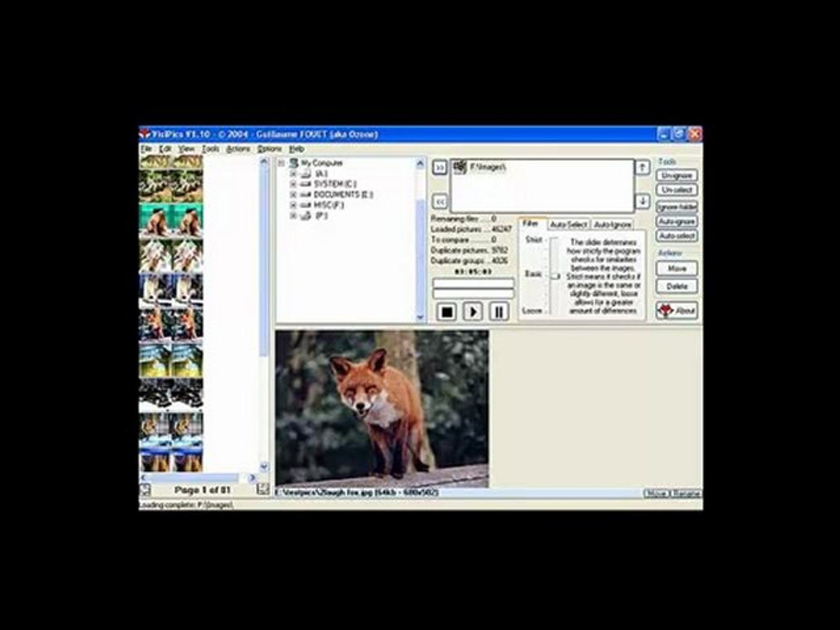Screen dimensions: 840x630
Task: Move folder down with the down arrow
Action: tap(642, 201)
